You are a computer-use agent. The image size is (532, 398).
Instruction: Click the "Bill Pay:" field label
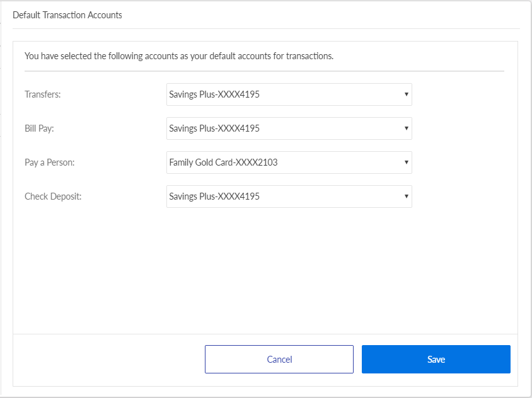tap(40, 128)
